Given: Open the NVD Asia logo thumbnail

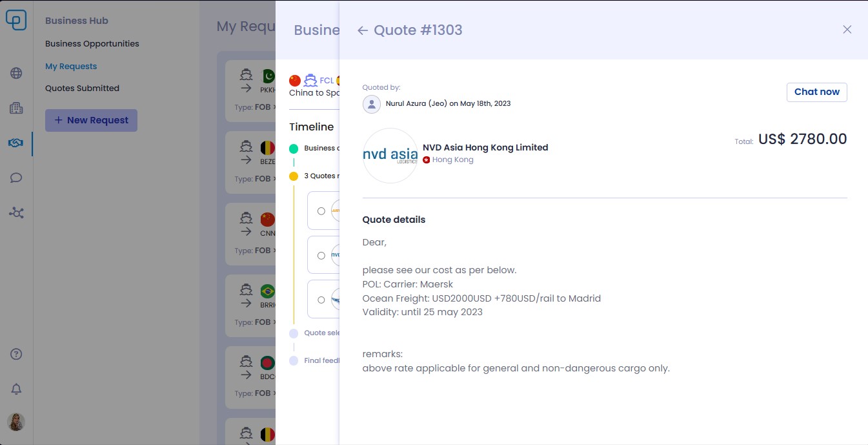Looking at the screenshot, I should (x=390, y=156).
